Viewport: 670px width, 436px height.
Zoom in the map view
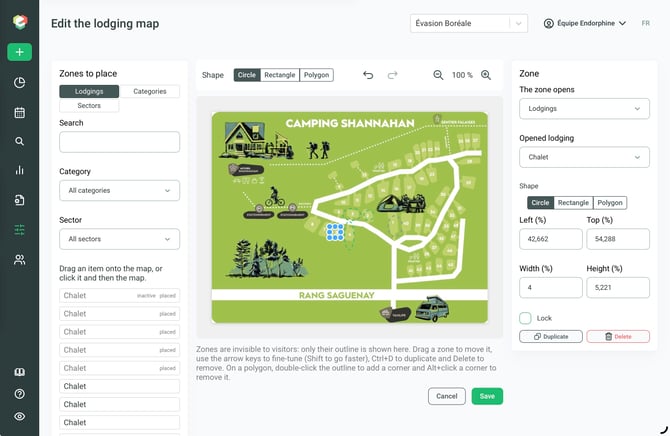[486, 75]
